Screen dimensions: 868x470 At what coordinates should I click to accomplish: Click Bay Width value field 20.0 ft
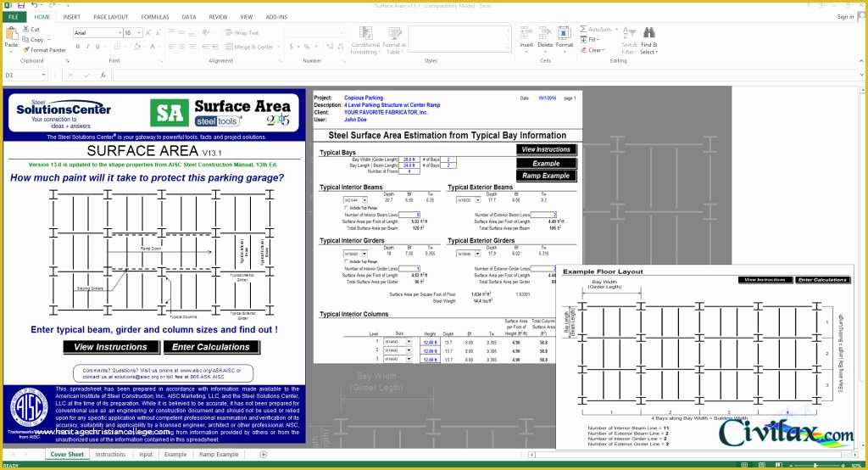[x=409, y=159]
